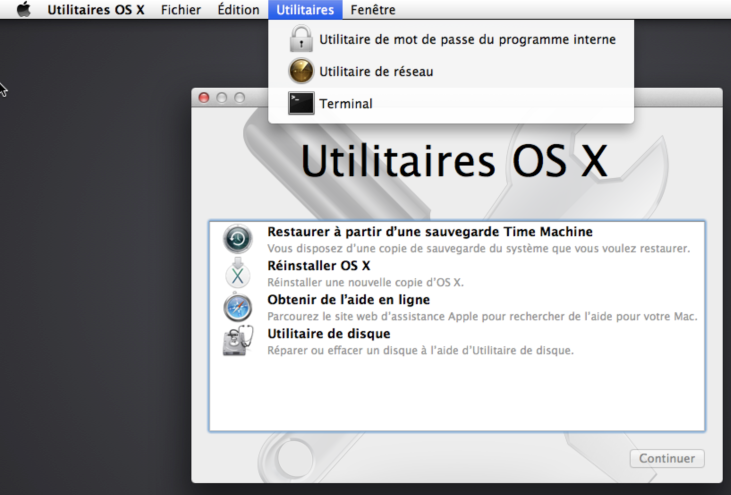Click the Continuer button

pyautogui.click(x=667, y=458)
